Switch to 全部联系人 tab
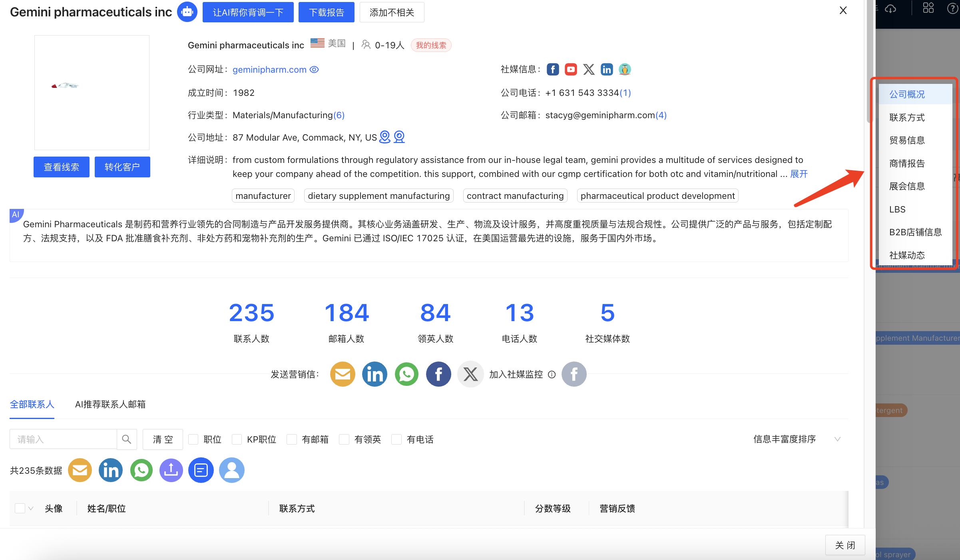The image size is (960, 560). 32,405
